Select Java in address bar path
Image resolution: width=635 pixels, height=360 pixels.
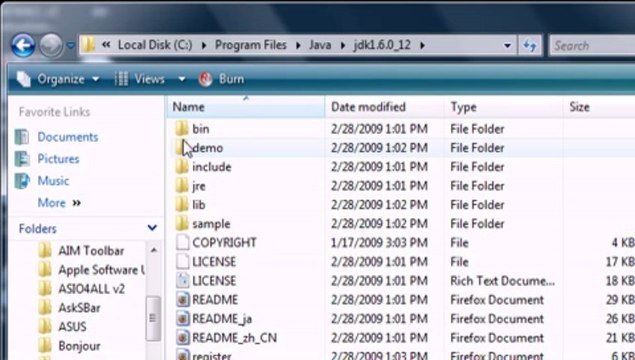click(x=320, y=45)
